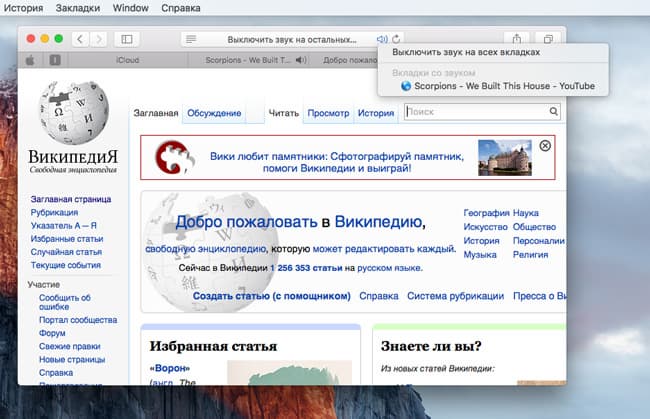Go back with Safari's back arrow

pos(80,39)
